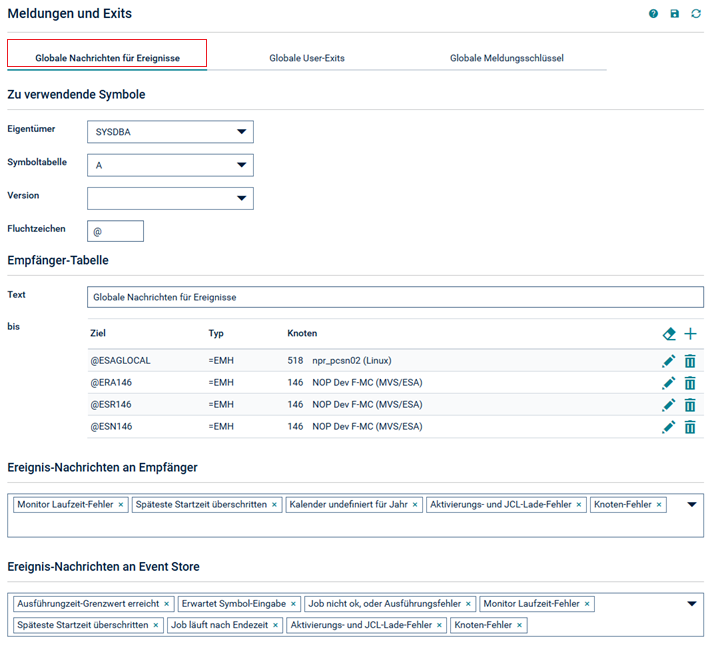Open the Eigentümer dropdown showing SYSDBA
Image resolution: width=710 pixels, height=654 pixels.
click(x=170, y=132)
